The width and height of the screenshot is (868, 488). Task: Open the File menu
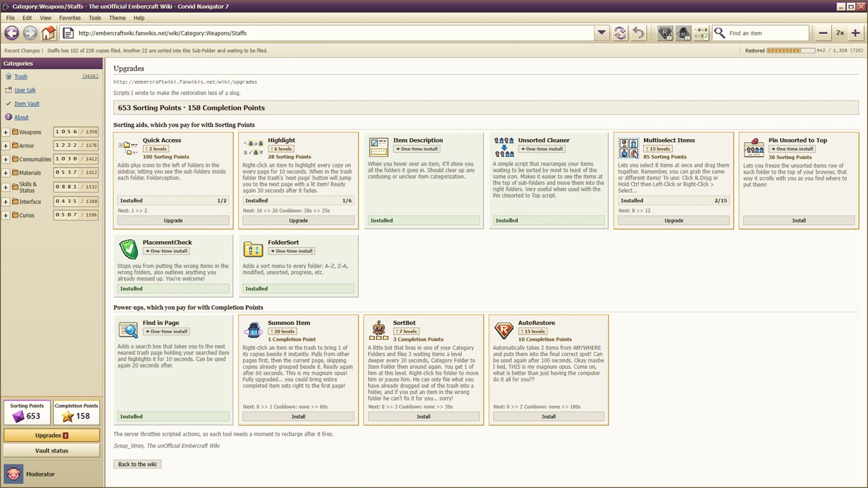[x=10, y=18]
